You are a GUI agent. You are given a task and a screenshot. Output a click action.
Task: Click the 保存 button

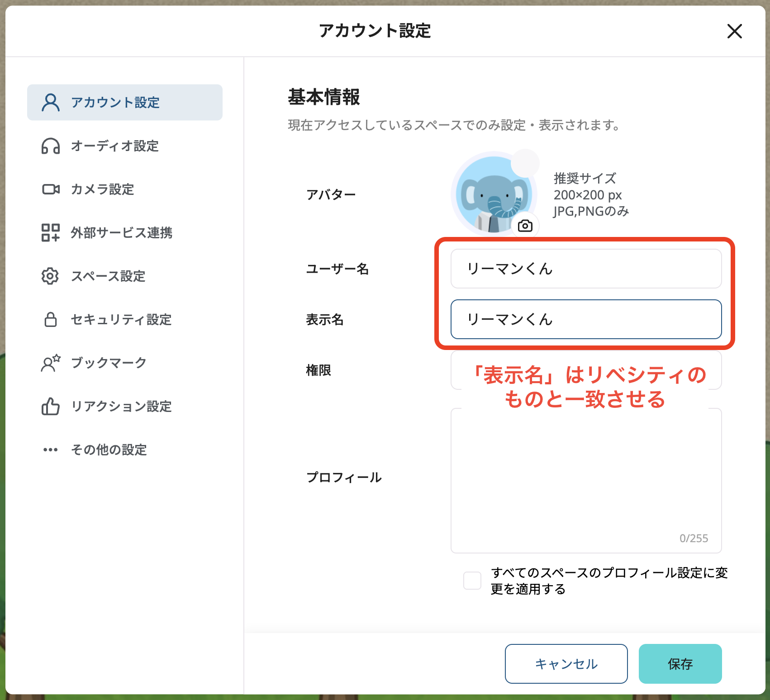tap(680, 664)
